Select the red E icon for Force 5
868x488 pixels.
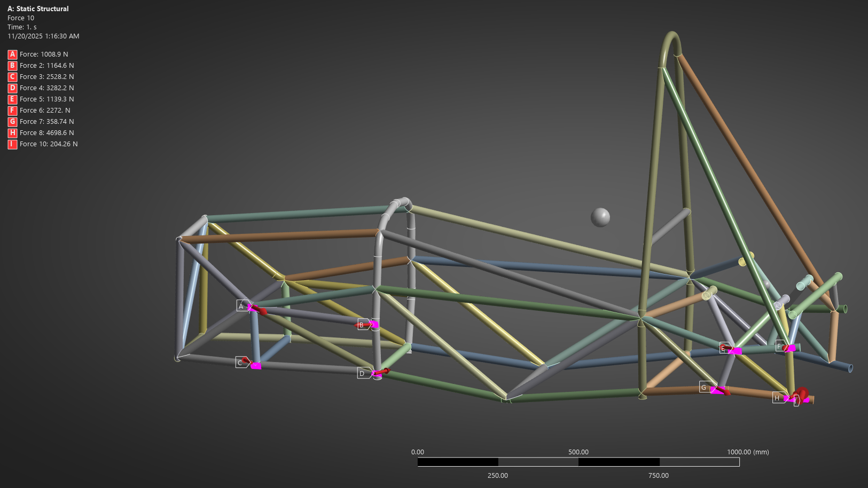coord(12,99)
